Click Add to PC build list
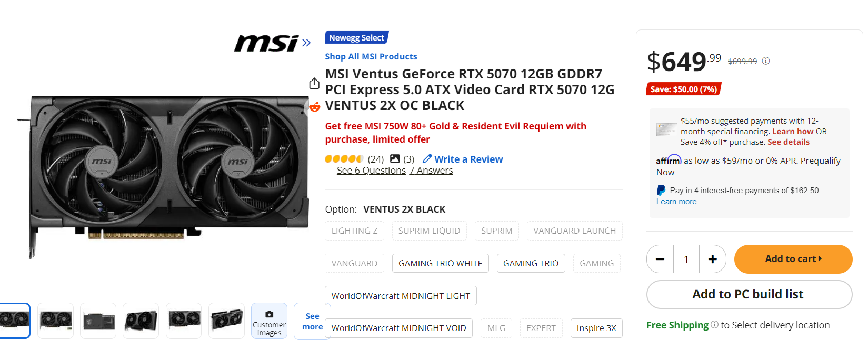The height and width of the screenshot is (340, 868). click(x=749, y=294)
